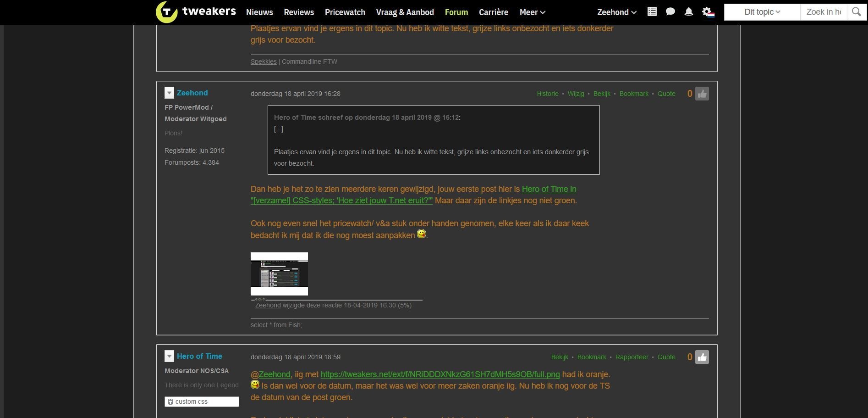
Task: Click the Forumposts: 4.384 text
Action: [192, 162]
